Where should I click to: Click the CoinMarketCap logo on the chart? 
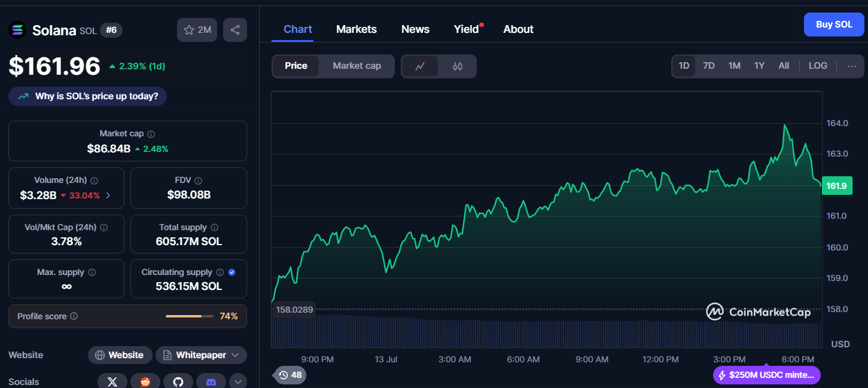click(x=759, y=311)
